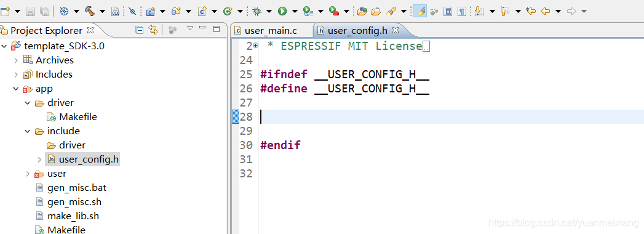Open dropdown next to Back arrow icon
Viewport: 644px width, 234px height.
tap(558, 11)
